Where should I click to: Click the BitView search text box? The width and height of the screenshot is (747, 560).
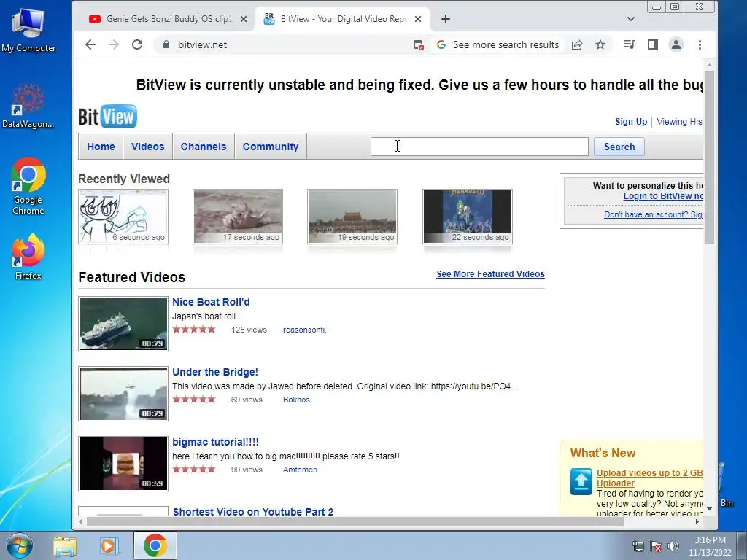pyautogui.click(x=479, y=147)
